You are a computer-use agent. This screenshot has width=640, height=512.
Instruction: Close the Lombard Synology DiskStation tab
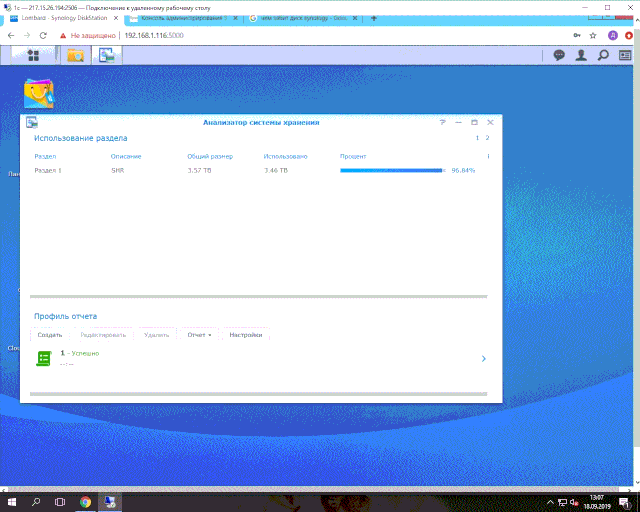(x=116, y=18)
